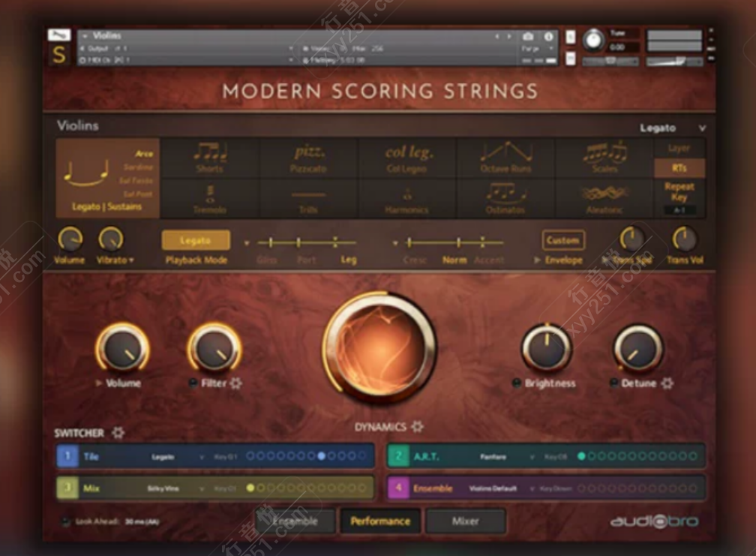The width and height of the screenshot is (756, 556).
Task: Toggle the Filter enable LED
Action: [x=193, y=383]
